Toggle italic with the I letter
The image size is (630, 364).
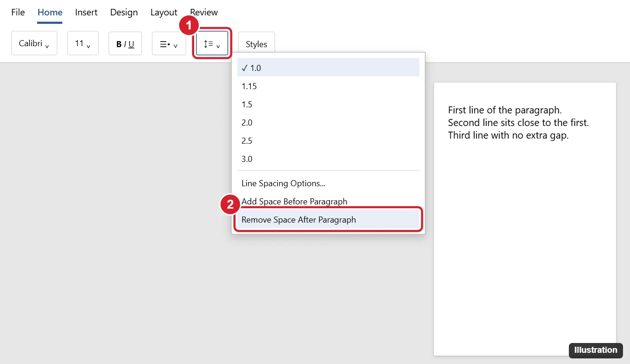[x=125, y=44]
